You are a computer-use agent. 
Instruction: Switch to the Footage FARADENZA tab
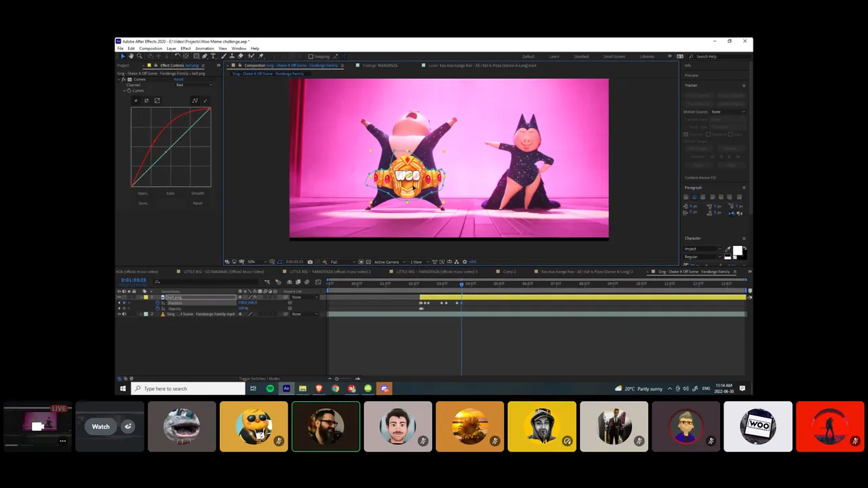pos(380,66)
